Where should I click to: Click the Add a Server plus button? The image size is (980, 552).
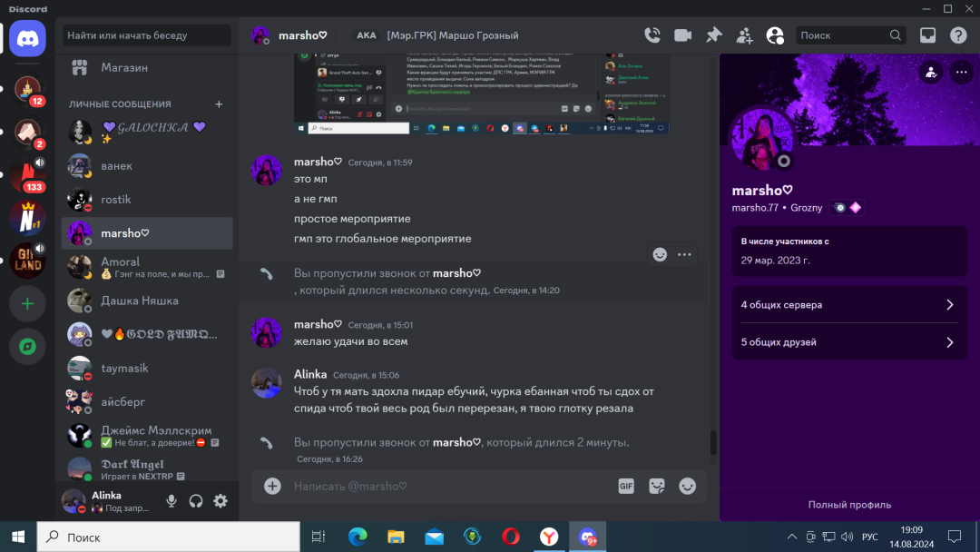[27, 304]
